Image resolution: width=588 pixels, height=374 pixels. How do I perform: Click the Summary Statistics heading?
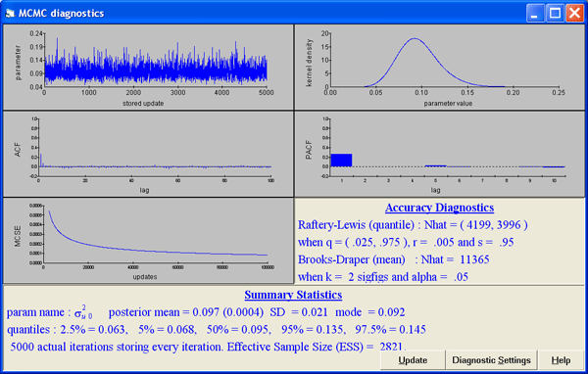point(293,295)
